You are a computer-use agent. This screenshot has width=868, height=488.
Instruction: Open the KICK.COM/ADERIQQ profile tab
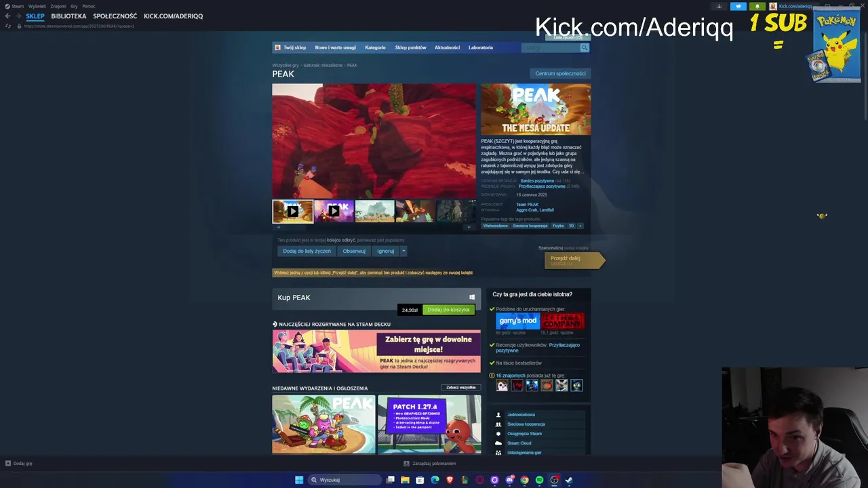tap(173, 16)
